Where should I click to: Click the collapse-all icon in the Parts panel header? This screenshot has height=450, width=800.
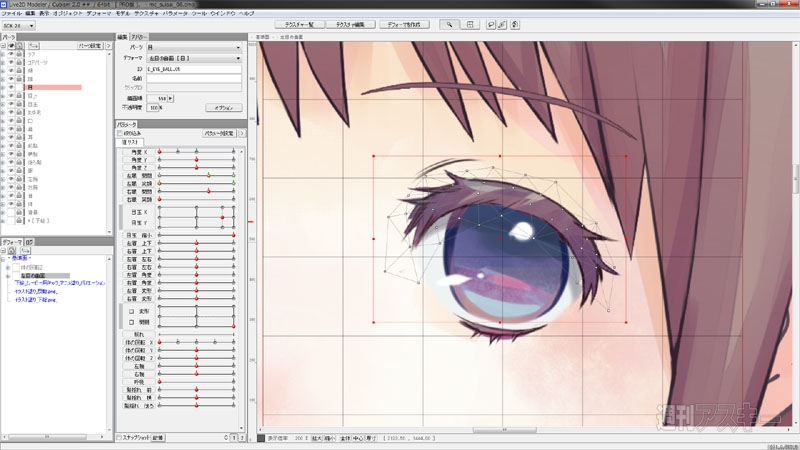pos(3,46)
